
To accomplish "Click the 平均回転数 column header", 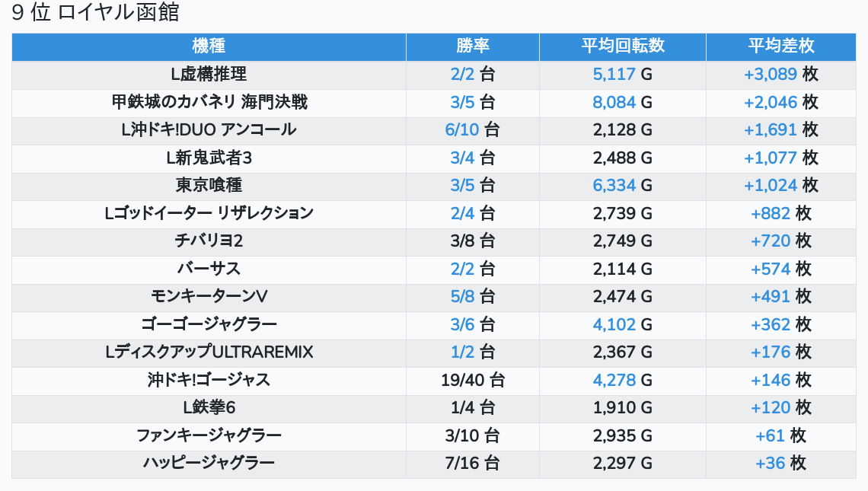I will [623, 46].
